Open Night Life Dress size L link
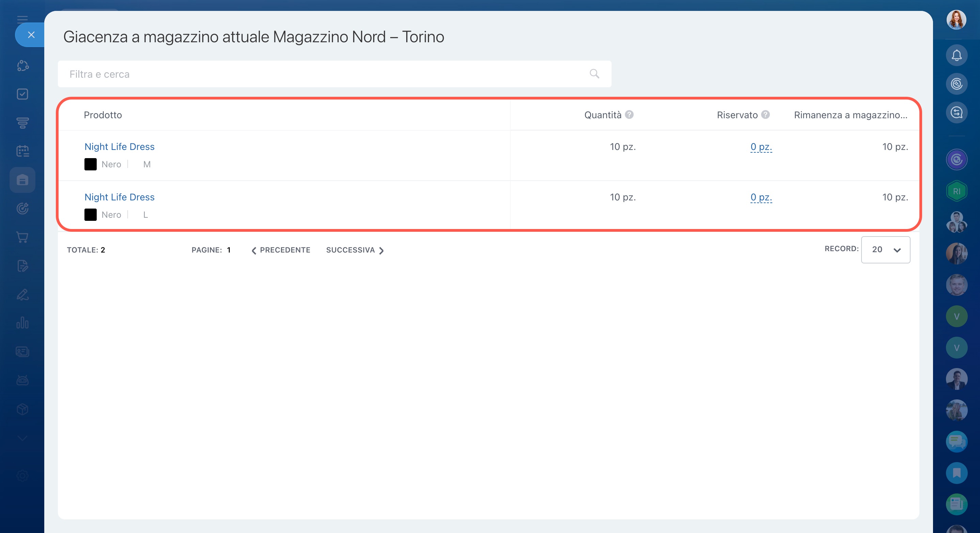The width and height of the screenshot is (980, 533). [120, 197]
